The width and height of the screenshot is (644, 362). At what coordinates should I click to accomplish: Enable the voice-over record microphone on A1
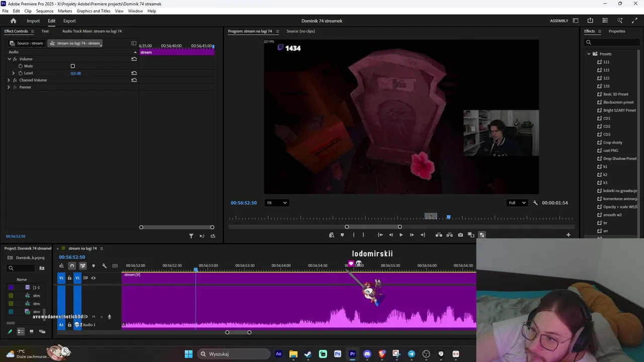[109, 317]
